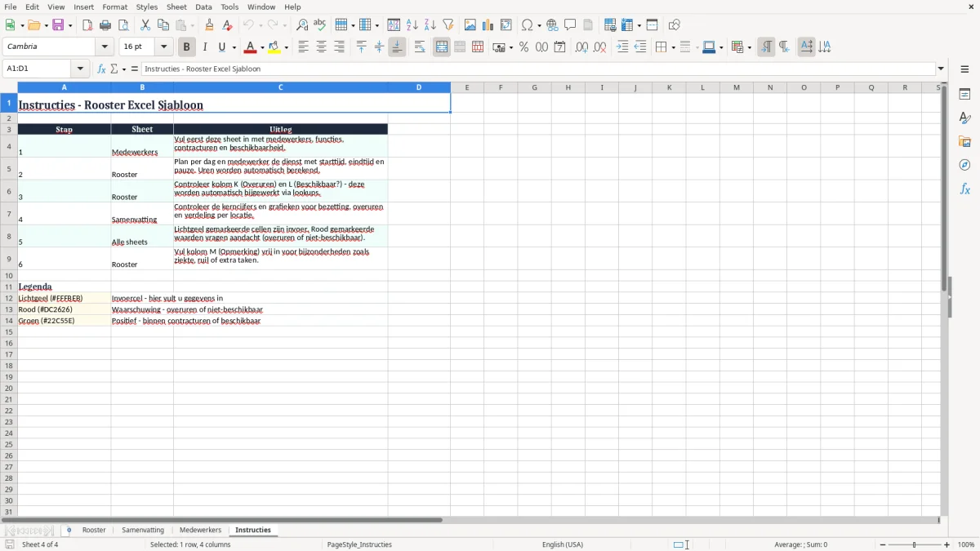Open sidebar Navigator deck
980x551 pixels.
point(964,165)
